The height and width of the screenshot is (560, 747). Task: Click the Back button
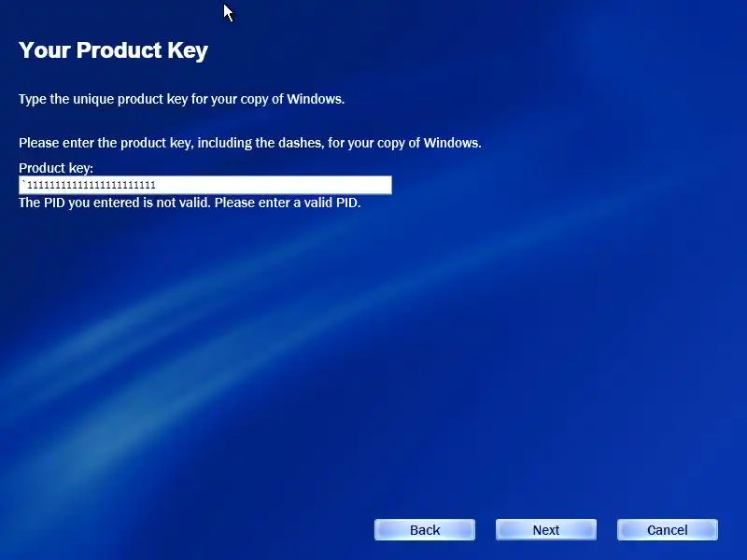click(x=425, y=529)
